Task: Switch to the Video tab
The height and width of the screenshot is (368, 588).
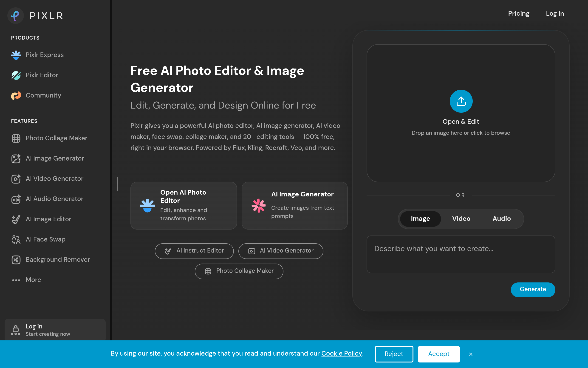Action: click(x=461, y=219)
